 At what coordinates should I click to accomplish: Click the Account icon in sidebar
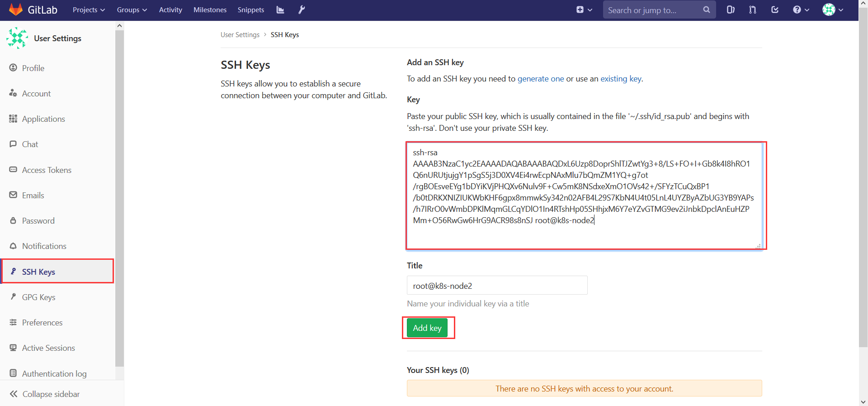tap(13, 93)
